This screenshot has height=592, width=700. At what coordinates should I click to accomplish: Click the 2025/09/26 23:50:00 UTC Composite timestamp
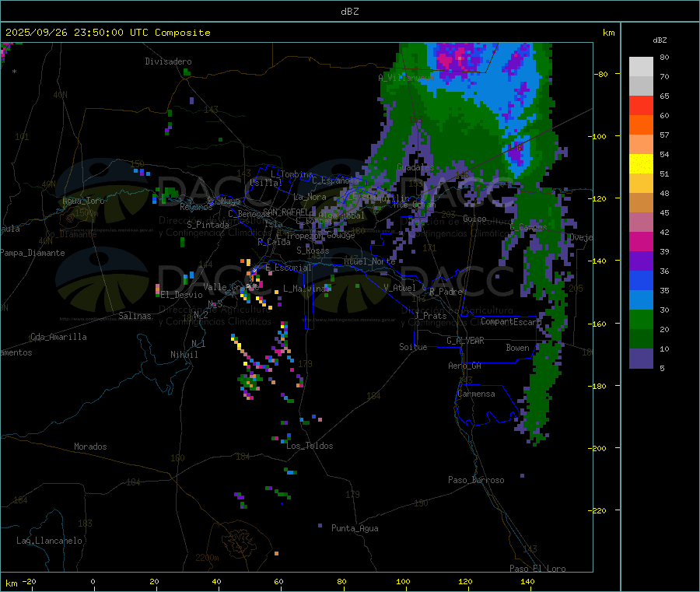[107, 33]
